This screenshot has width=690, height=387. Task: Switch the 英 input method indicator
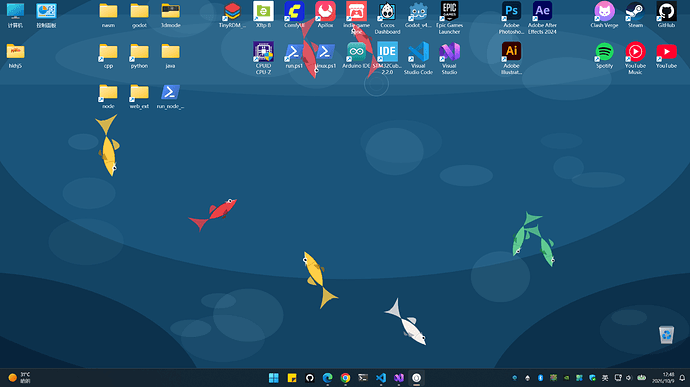tap(605, 378)
